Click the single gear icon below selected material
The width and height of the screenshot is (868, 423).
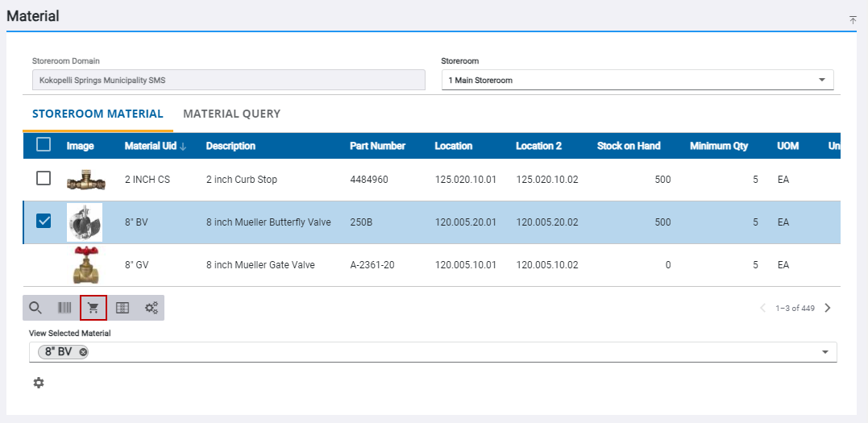tap(39, 383)
